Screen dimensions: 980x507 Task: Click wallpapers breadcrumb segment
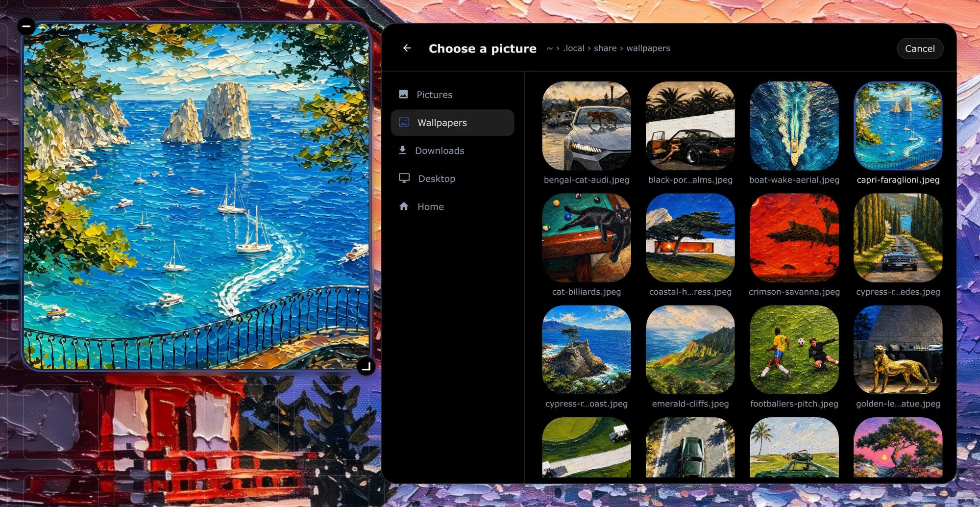648,48
